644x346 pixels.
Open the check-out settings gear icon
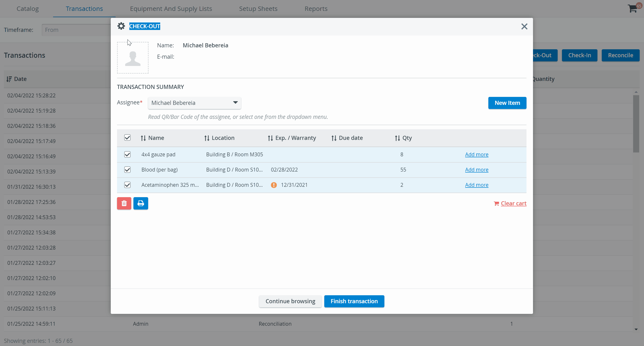point(121,26)
